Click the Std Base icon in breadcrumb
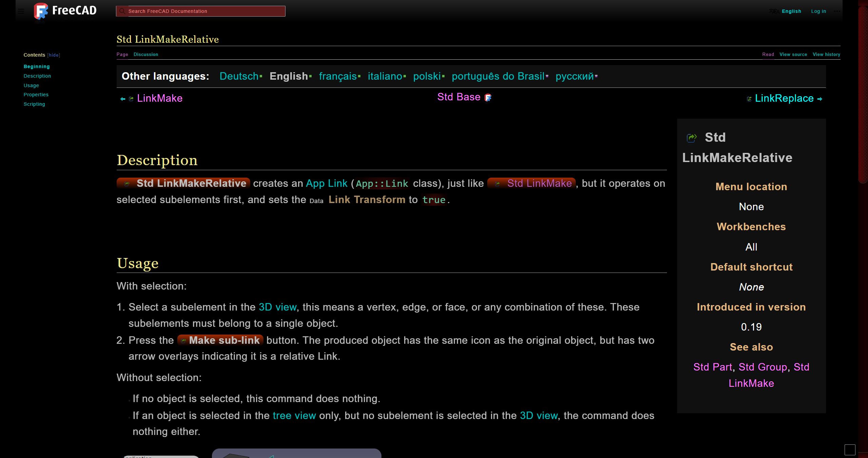This screenshot has height=458, width=868. tap(488, 98)
